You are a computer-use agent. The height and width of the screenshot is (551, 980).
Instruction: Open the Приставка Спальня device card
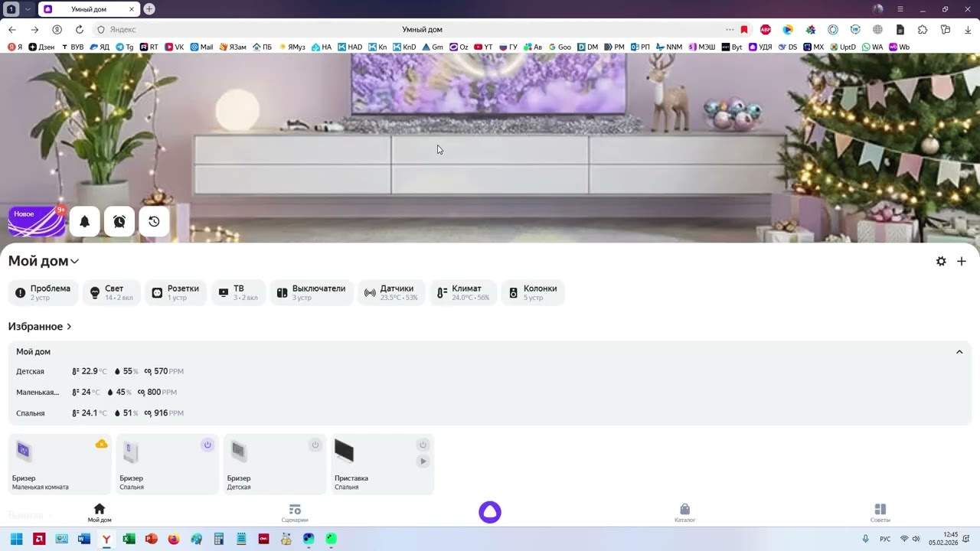click(x=382, y=465)
